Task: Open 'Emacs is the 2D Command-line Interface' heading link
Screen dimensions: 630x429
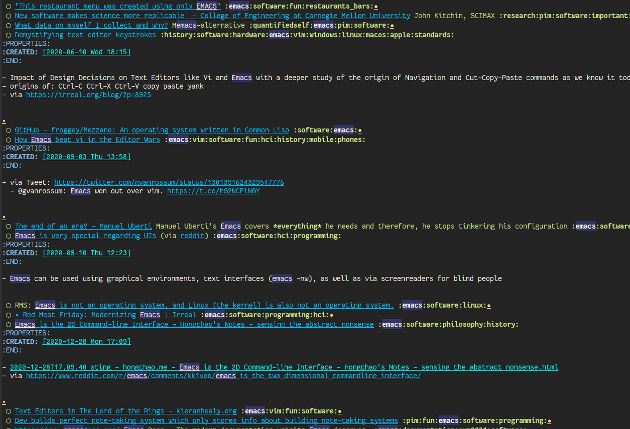Action: 194,324
